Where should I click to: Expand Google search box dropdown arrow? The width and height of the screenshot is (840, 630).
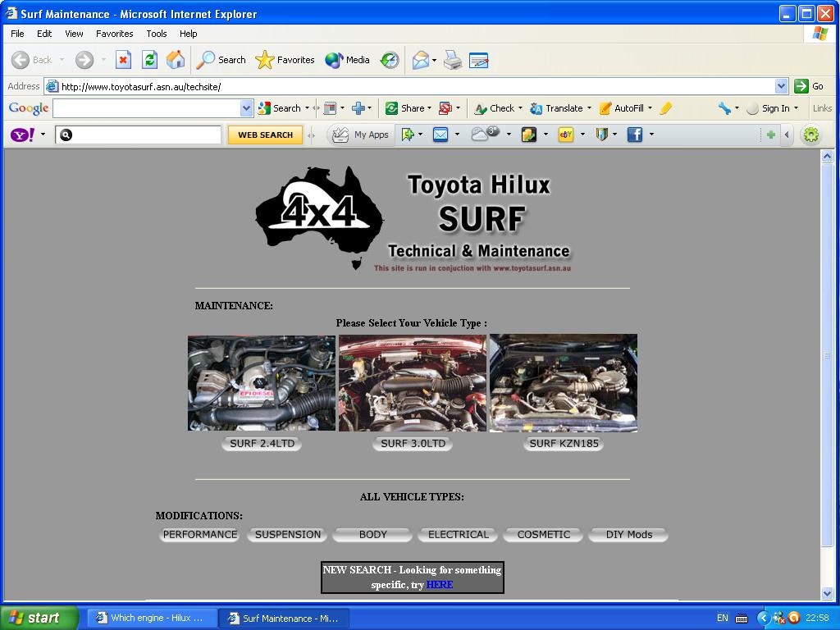click(x=246, y=108)
